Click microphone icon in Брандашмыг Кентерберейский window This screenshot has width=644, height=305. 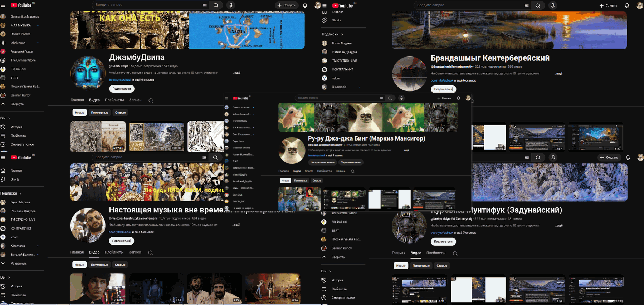(x=553, y=5)
